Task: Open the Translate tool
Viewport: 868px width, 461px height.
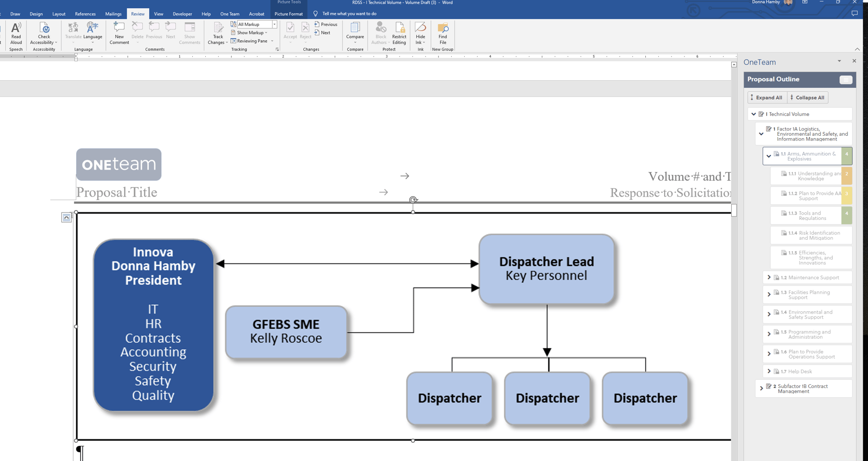Action: (x=73, y=34)
